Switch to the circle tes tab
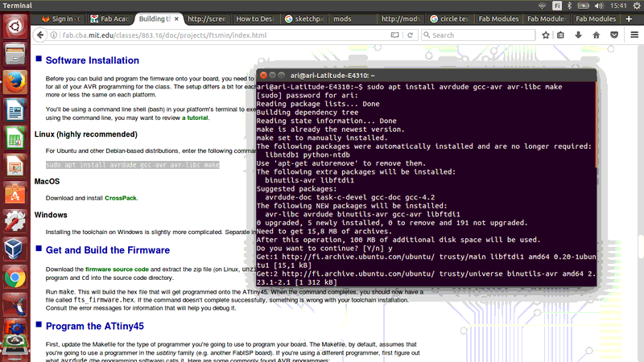This screenshot has height=362, width=644. click(x=449, y=19)
